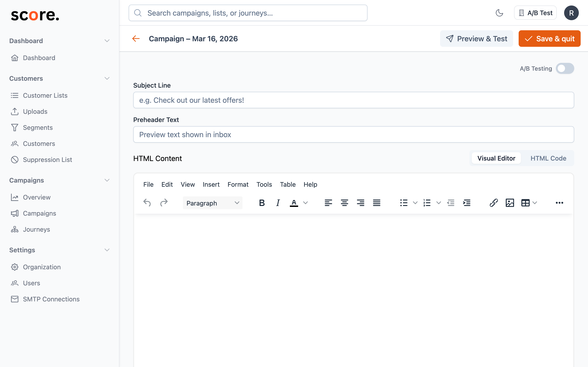This screenshot has height=367, width=588.
Task: Click the Save & quit button
Action: pyautogui.click(x=549, y=39)
